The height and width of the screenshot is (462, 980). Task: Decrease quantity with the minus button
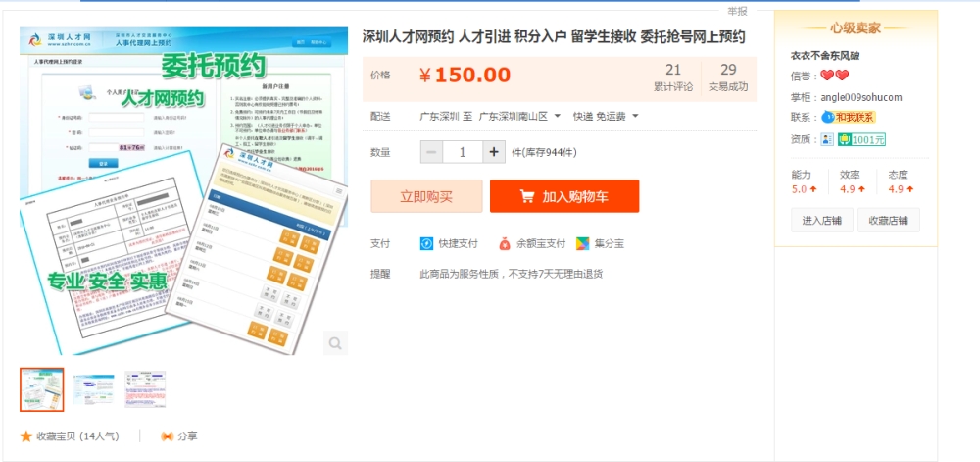coord(432,152)
